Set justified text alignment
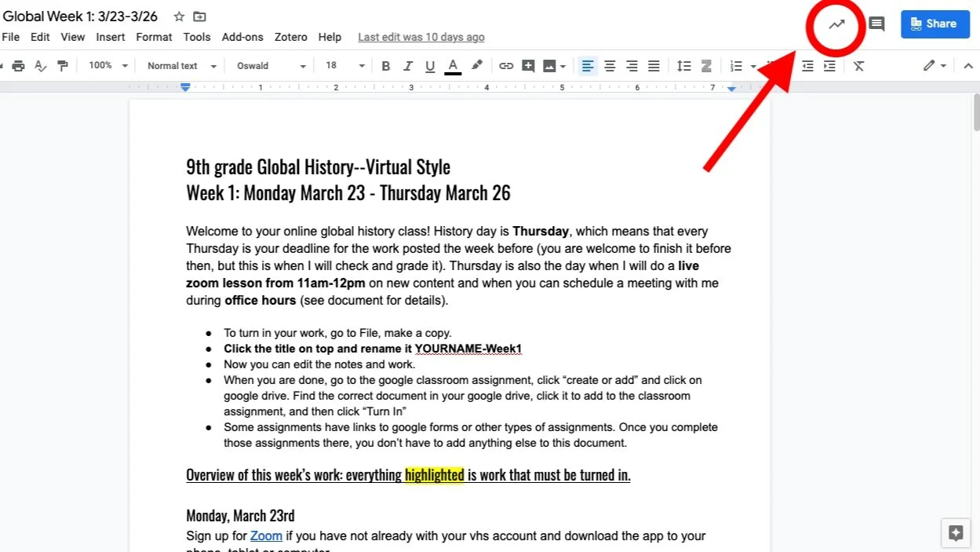 point(654,66)
